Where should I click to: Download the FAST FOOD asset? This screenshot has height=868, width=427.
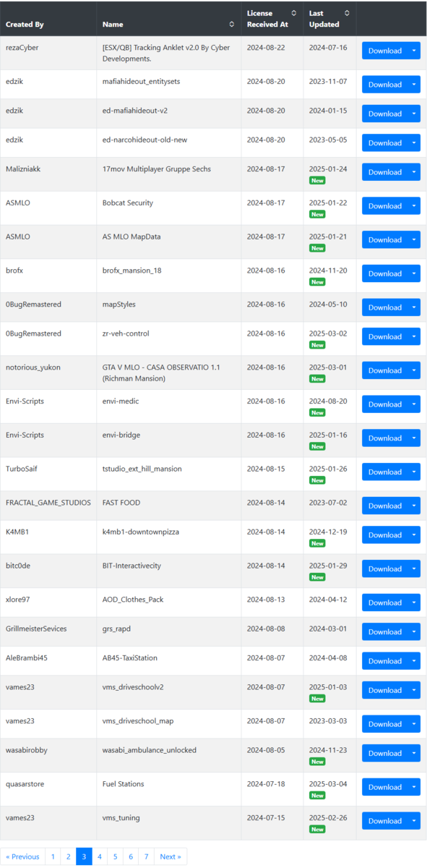[x=384, y=506]
